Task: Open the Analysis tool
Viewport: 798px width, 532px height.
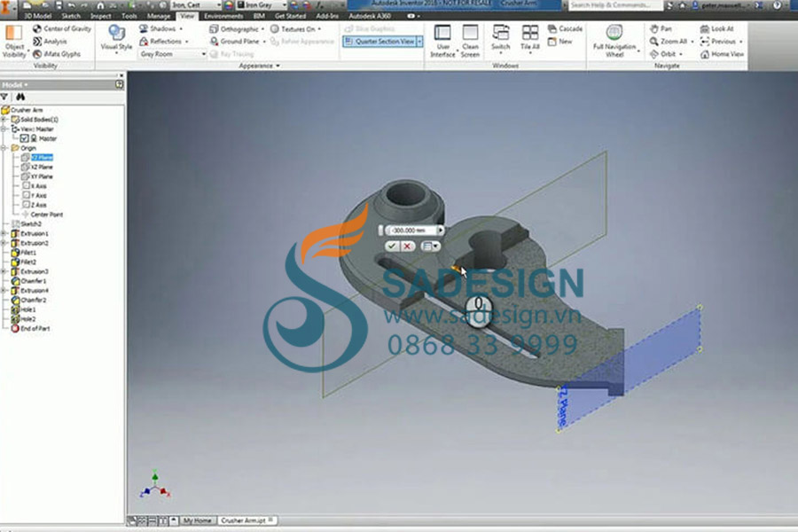Action: pyautogui.click(x=50, y=42)
